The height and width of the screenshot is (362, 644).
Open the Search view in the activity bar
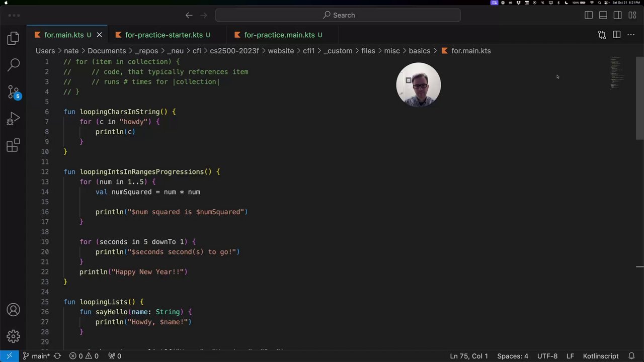click(x=14, y=64)
